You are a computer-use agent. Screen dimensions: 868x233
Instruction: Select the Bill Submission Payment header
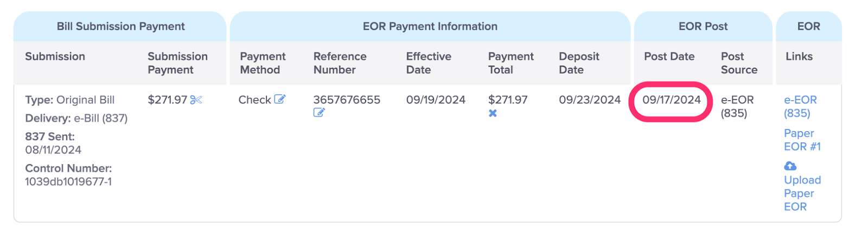click(x=120, y=26)
